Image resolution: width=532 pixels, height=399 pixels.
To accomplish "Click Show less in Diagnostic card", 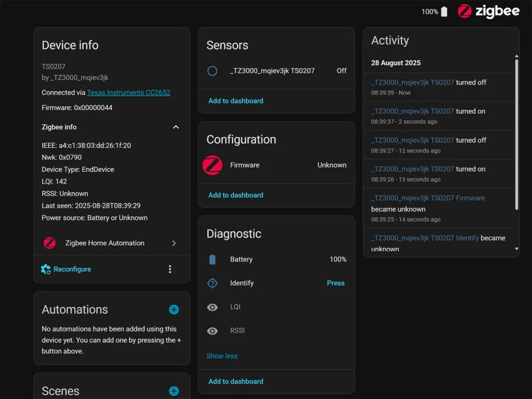I will (x=222, y=356).
